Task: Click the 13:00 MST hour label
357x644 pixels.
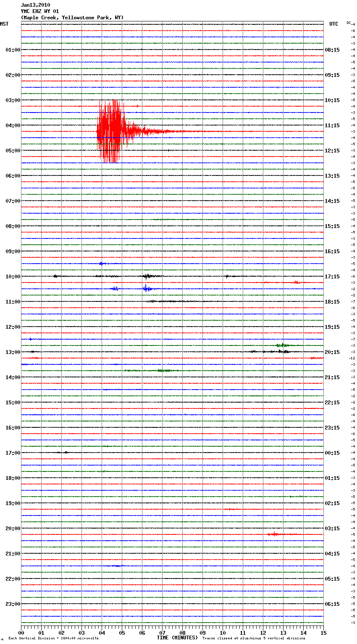Action: click(x=13, y=352)
